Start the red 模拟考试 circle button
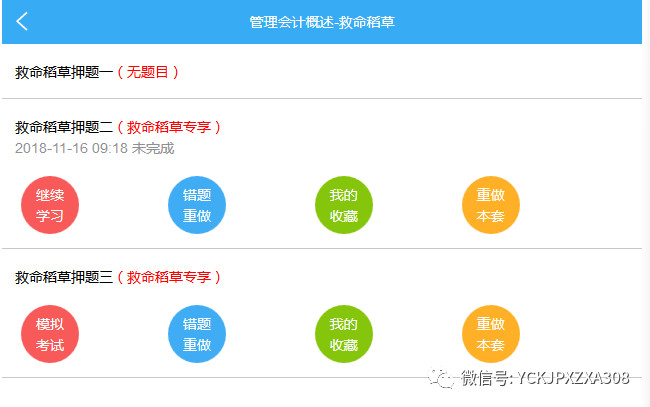The width and height of the screenshot is (650, 407). [50, 334]
